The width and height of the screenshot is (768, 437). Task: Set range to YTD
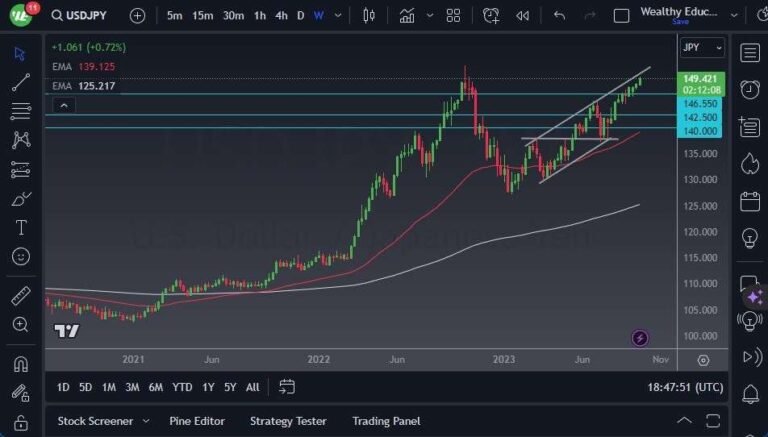(x=182, y=388)
